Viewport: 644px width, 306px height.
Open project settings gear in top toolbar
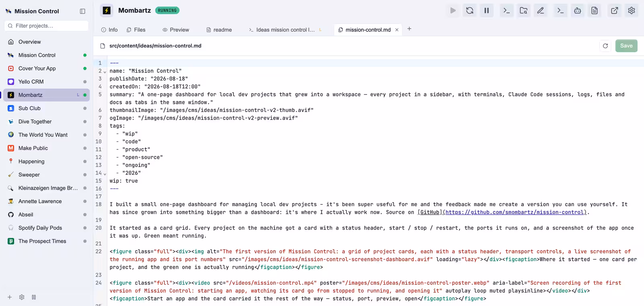click(632, 10)
